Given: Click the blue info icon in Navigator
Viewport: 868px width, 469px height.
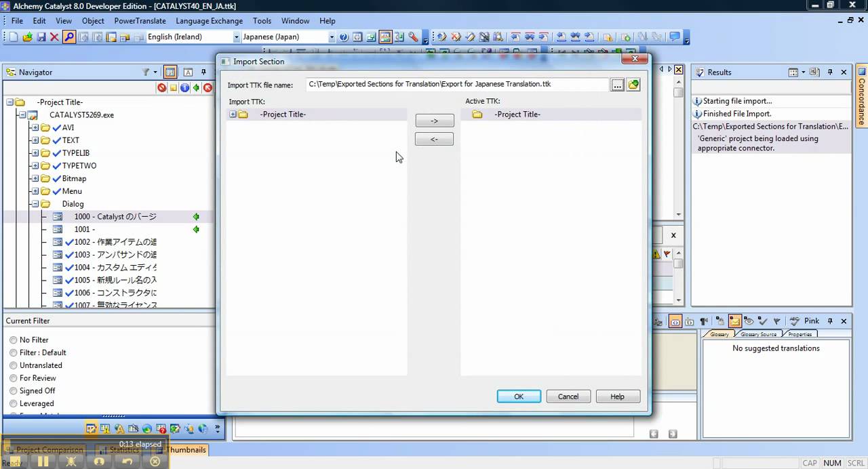Looking at the screenshot, I should point(184,87).
